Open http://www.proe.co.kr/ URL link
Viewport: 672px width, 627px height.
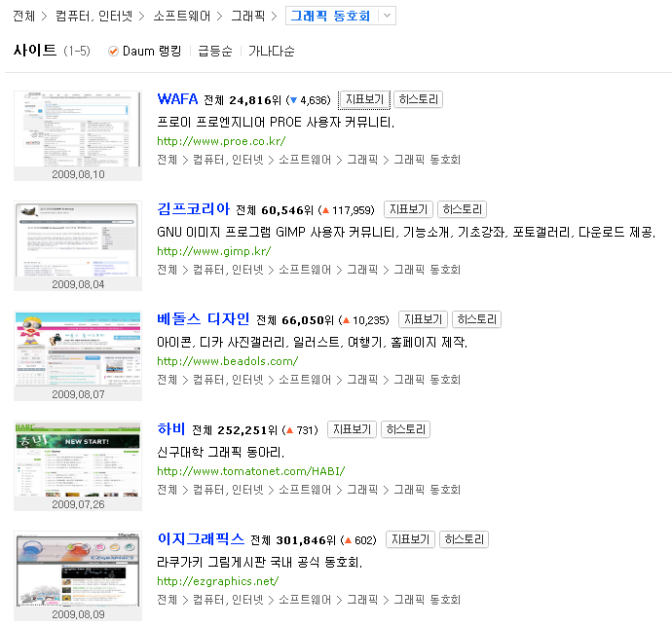[221, 141]
